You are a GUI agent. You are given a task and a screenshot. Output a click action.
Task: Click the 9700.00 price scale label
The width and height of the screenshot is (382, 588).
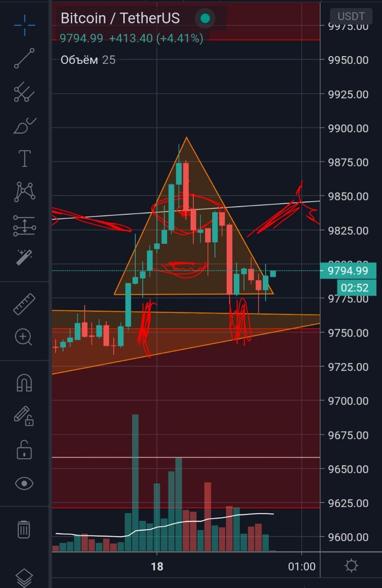point(348,401)
